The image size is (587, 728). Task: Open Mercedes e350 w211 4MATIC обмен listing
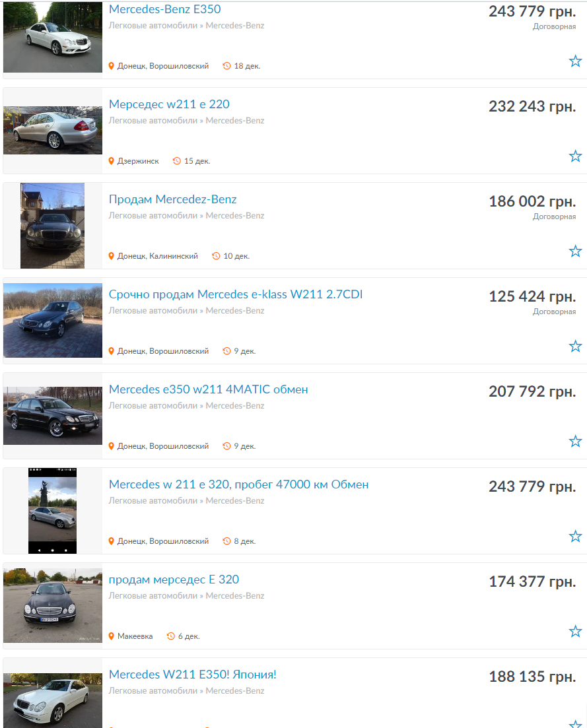208,389
